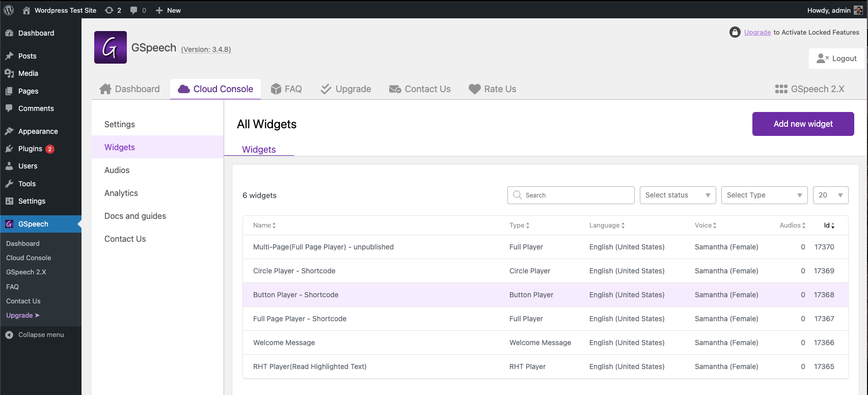Open the FAQ tab
The image size is (868, 395).
286,89
